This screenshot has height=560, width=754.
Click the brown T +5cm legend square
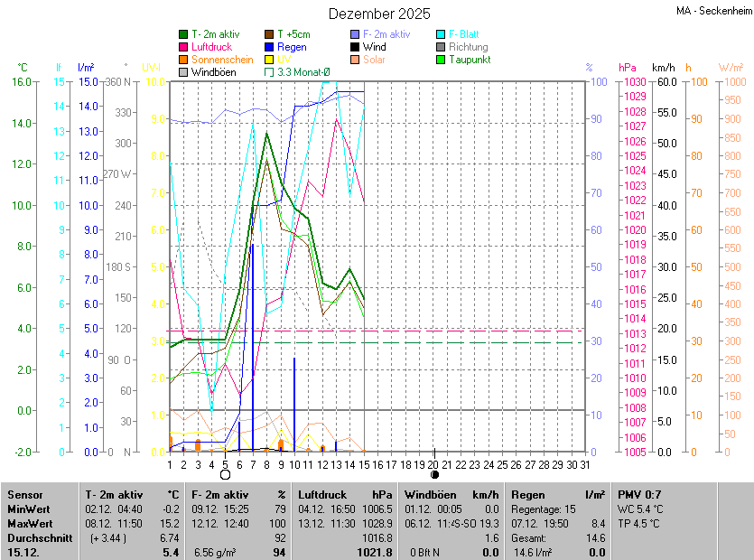pyautogui.click(x=269, y=34)
